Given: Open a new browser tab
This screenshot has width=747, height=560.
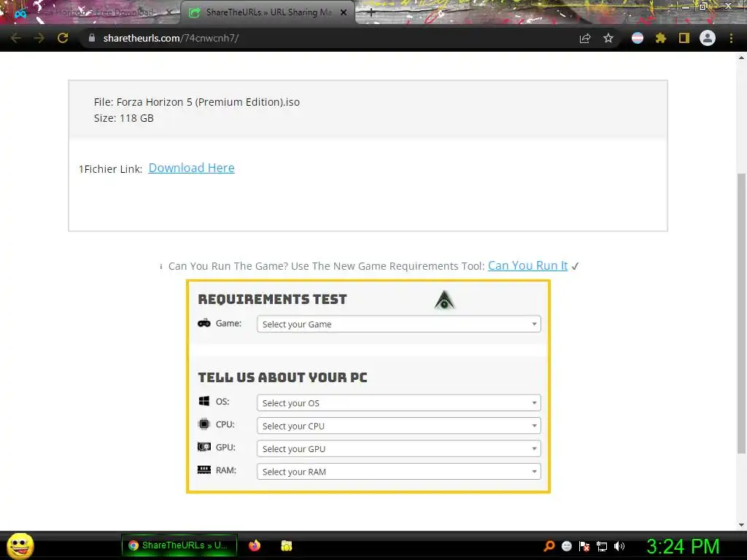Looking at the screenshot, I should point(371,13).
